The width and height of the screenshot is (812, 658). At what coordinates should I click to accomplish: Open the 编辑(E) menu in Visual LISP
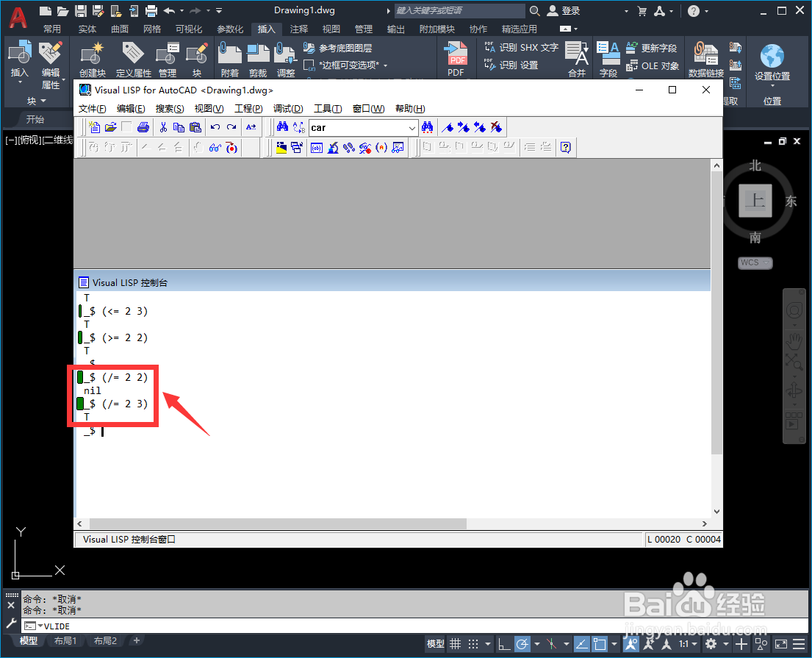[x=131, y=108]
